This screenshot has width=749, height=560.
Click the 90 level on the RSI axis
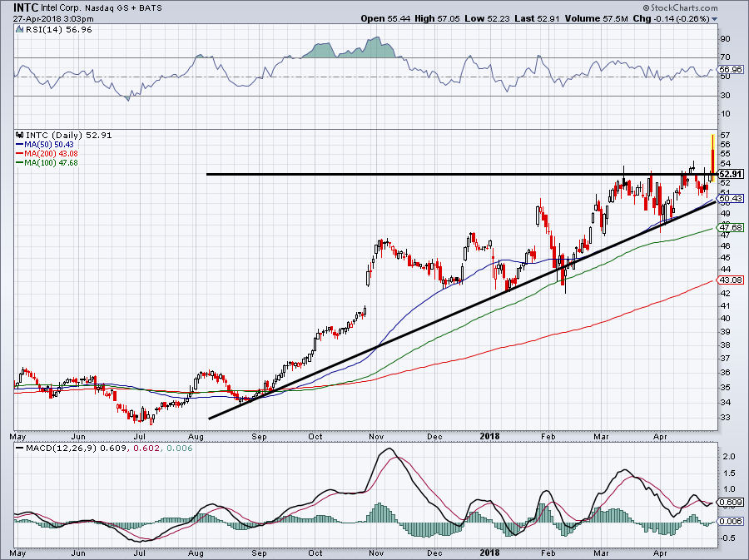point(725,39)
